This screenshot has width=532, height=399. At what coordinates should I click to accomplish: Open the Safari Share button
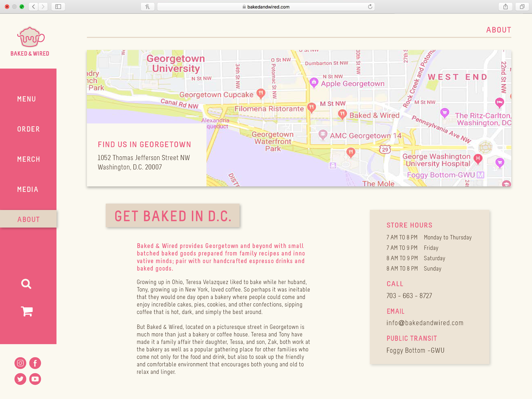coord(505,7)
